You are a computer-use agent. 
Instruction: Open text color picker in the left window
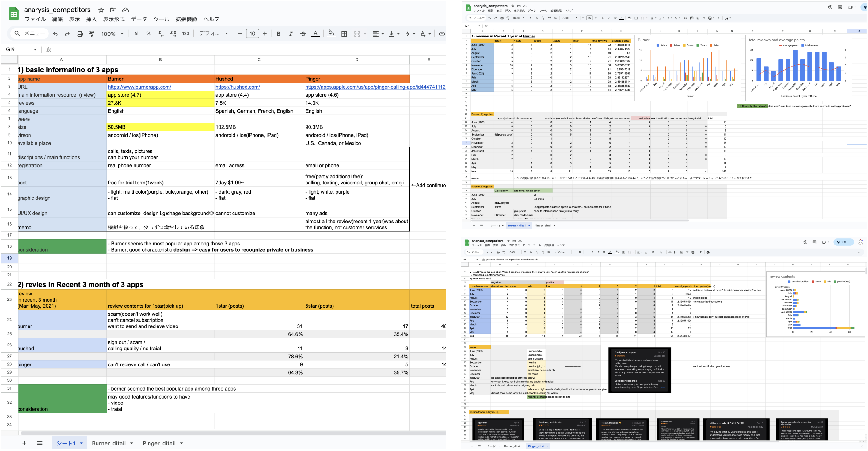point(315,34)
